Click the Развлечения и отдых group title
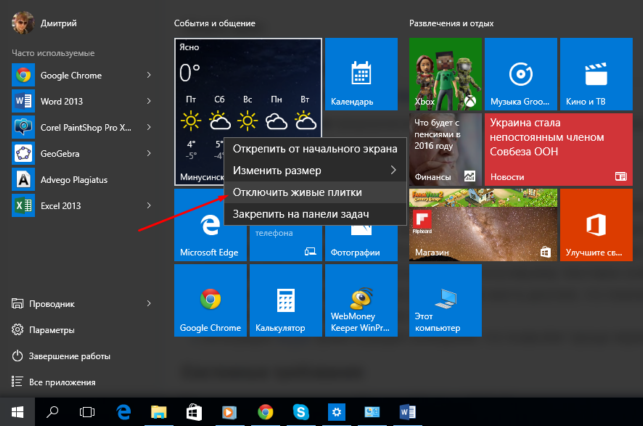This screenshot has height=426, width=643. pos(451,23)
